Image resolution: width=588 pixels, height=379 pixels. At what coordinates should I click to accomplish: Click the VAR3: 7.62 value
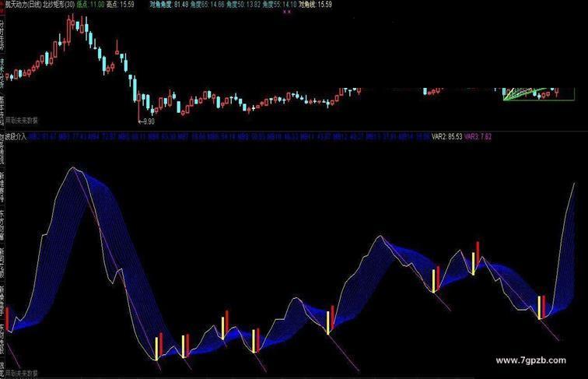pos(478,137)
